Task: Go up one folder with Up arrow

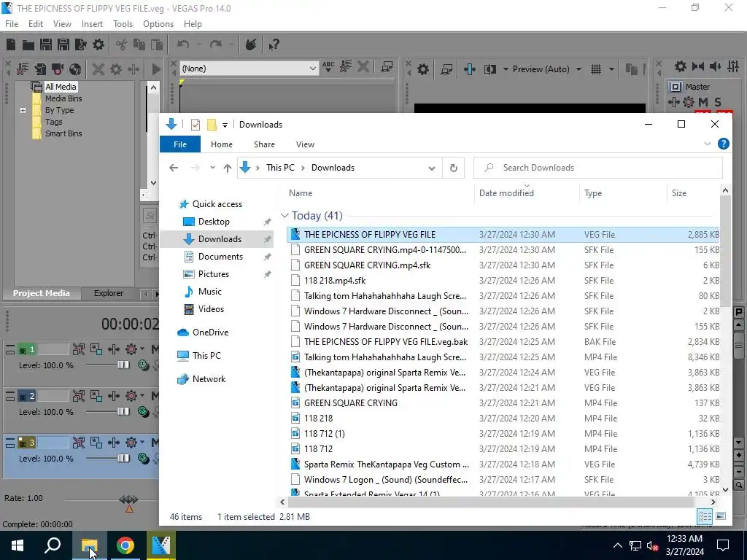Action: click(x=228, y=168)
